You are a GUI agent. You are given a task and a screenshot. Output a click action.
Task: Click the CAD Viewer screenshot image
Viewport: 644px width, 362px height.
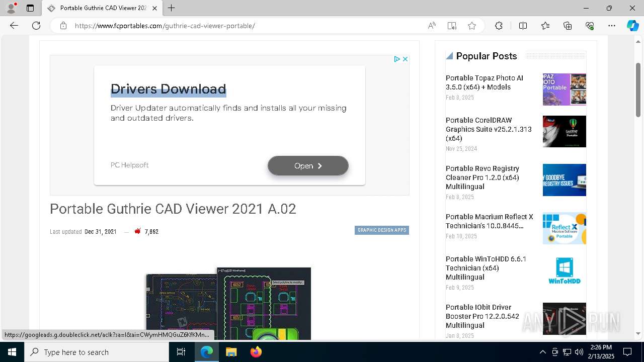pyautogui.click(x=228, y=304)
